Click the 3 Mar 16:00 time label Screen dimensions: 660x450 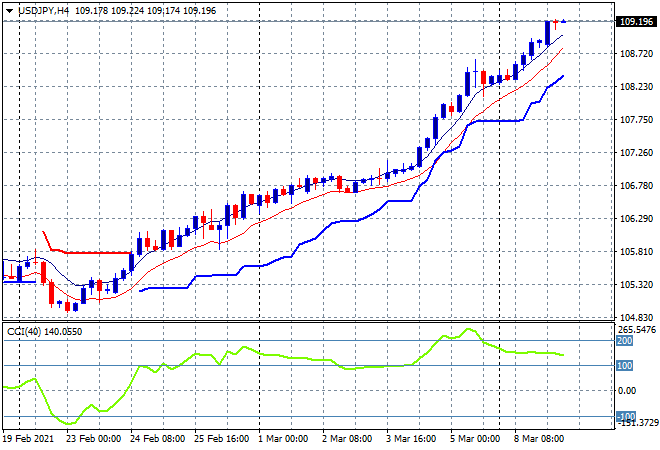(x=411, y=439)
